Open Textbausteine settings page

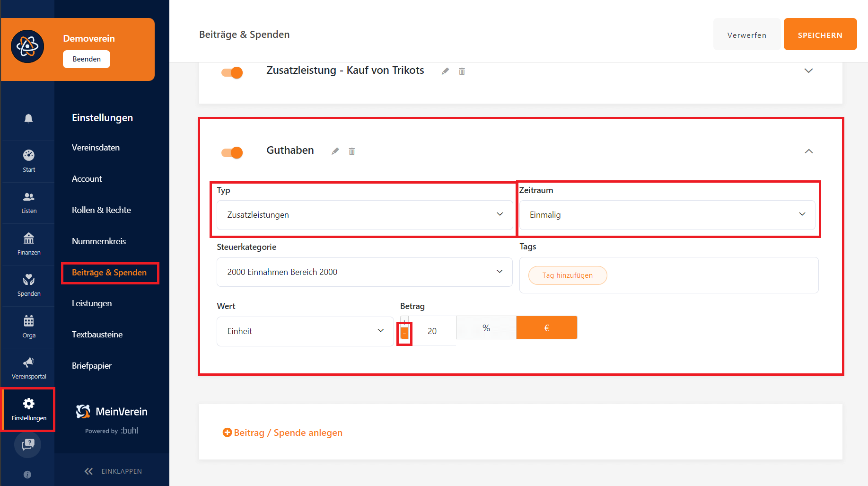point(97,335)
